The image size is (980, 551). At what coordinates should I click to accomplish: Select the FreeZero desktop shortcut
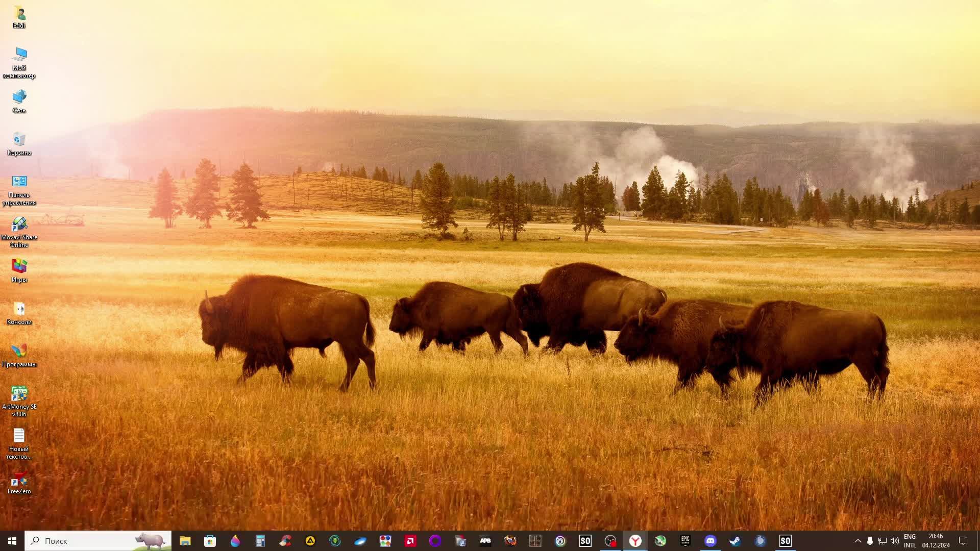pyautogui.click(x=19, y=483)
